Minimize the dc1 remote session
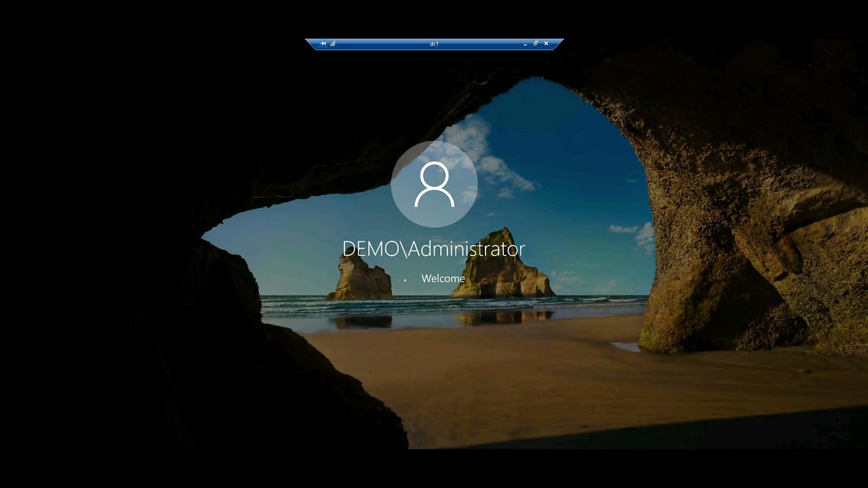The image size is (868, 488). 526,44
